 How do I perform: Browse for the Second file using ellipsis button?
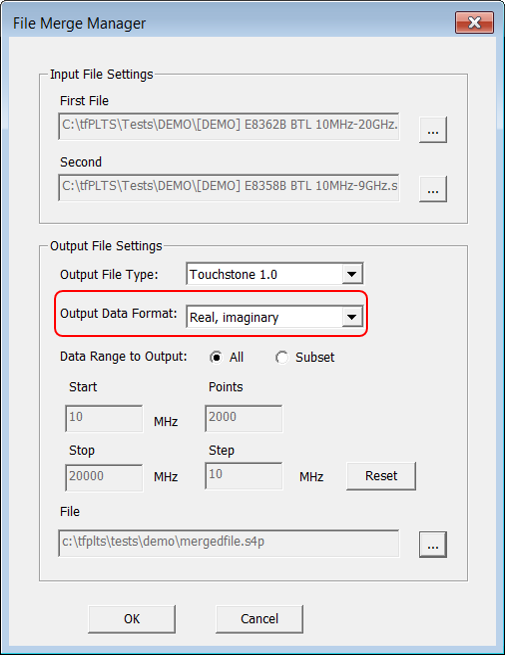coord(433,189)
